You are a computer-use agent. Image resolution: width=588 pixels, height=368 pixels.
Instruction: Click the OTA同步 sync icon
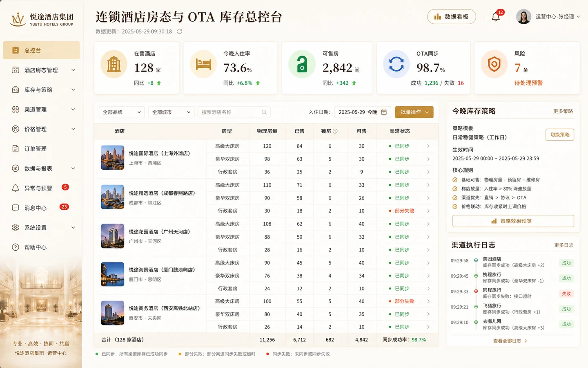396,64
